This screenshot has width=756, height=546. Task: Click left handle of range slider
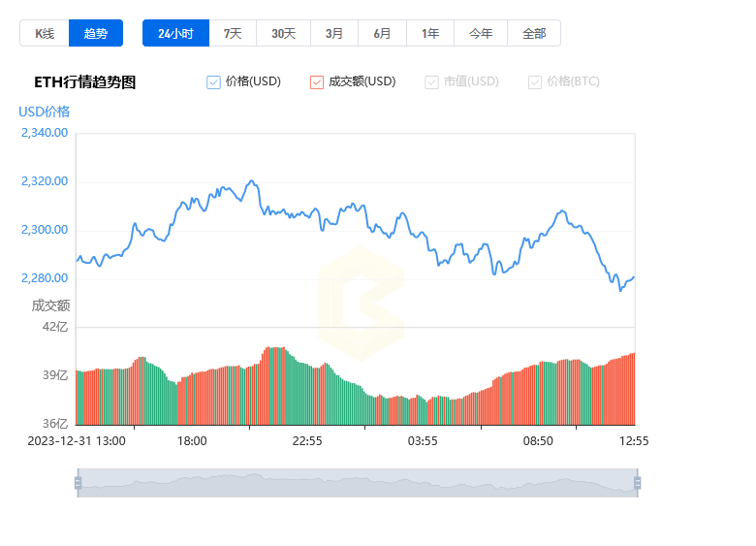pos(78,483)
